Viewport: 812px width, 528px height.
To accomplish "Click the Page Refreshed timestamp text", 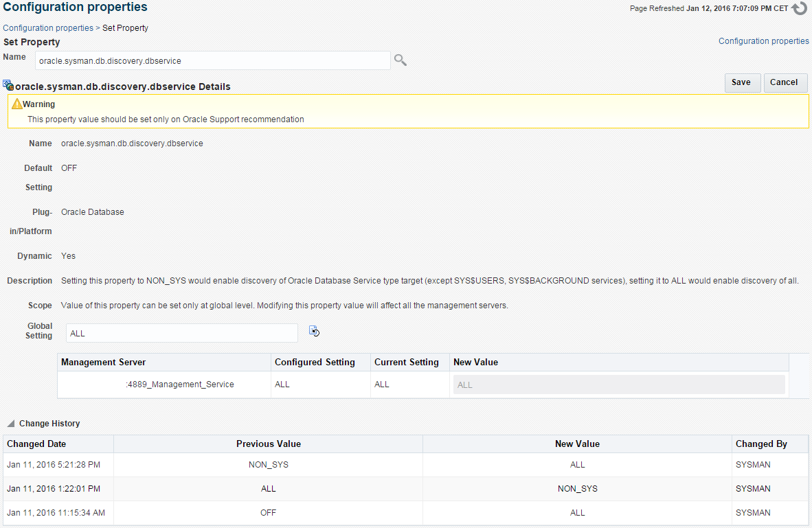I will [709, 8].
